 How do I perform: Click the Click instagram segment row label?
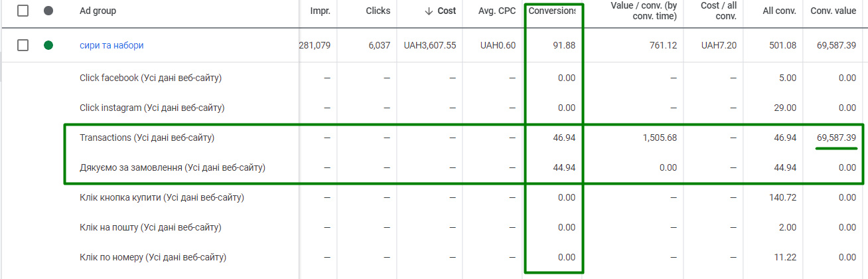(x=151, y=108)
